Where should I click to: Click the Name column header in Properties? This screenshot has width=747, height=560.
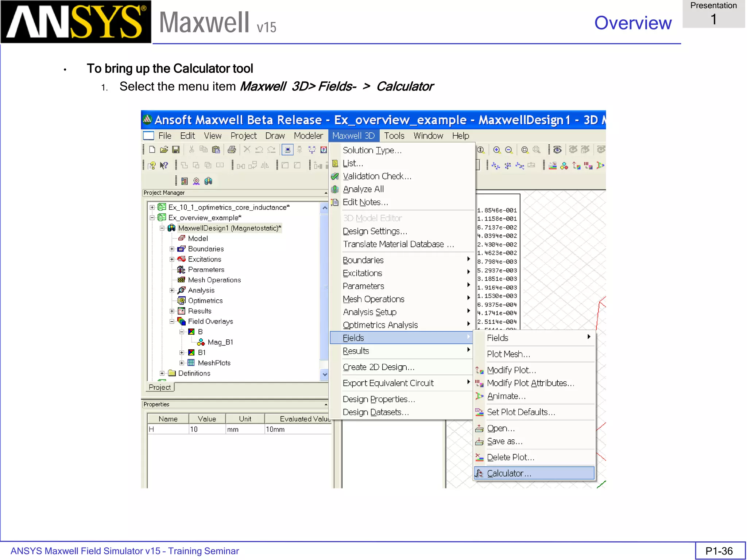point(168,419)
